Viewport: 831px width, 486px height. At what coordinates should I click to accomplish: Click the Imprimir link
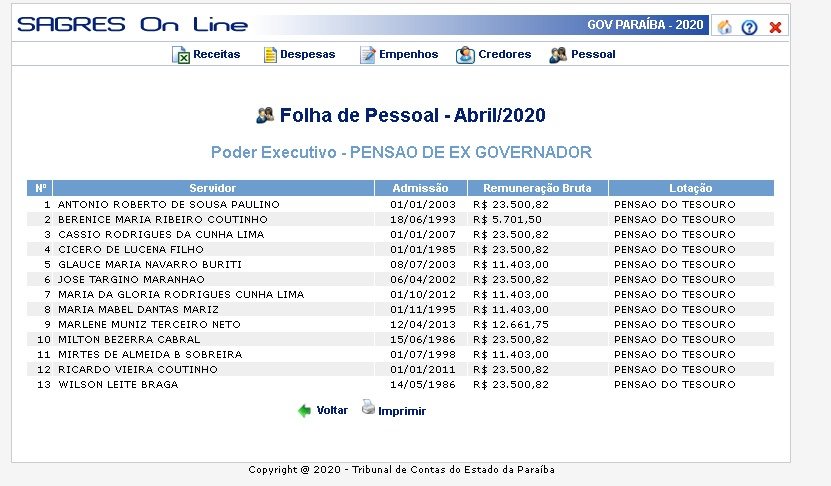[402, 411]
